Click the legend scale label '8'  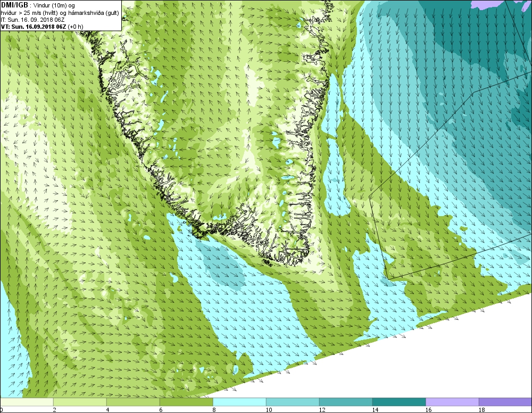pyautogui.click(x=214, y=410)
